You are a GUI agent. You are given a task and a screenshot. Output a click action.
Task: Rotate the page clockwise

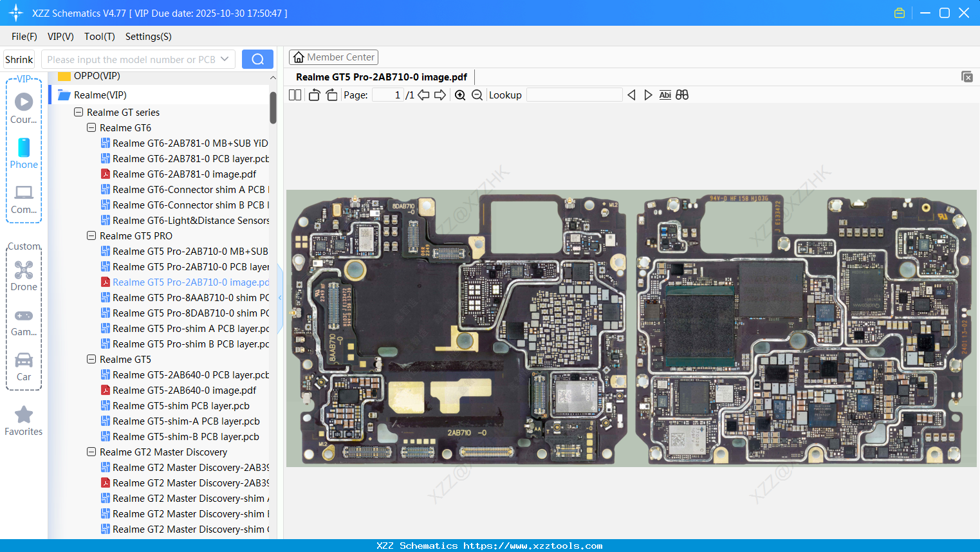point(331,95)
